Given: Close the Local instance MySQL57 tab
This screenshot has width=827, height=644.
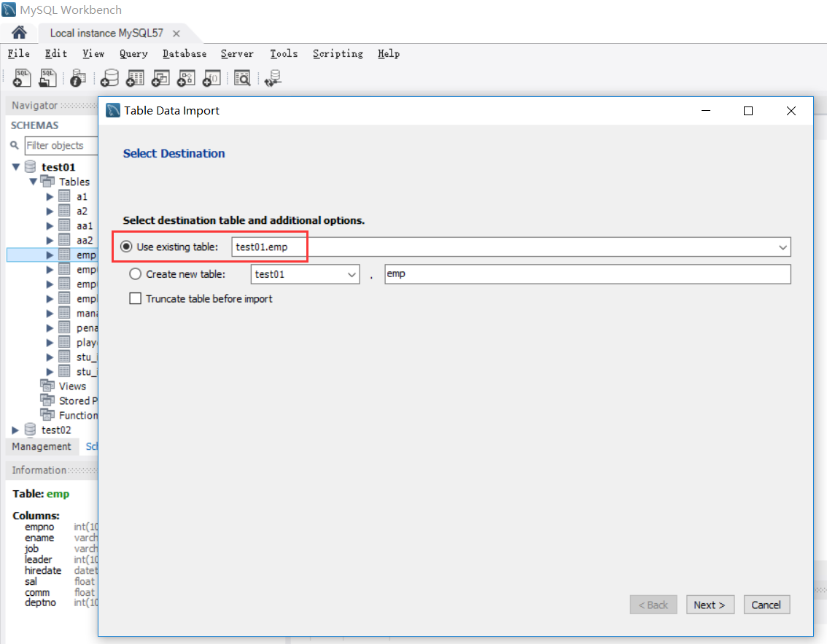Looking at the screenshot, I should click(x=176, y=34).
